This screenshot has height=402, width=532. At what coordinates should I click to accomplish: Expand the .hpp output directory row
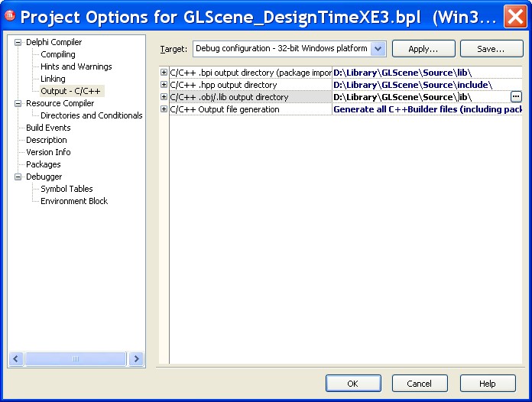[164, 85]
